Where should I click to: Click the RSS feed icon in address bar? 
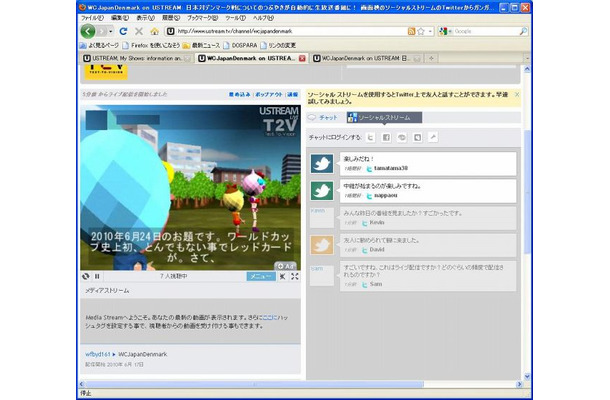click(411, 31)
